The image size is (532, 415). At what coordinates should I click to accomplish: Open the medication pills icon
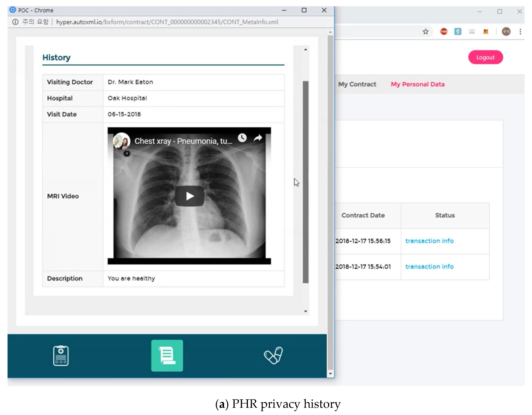(273, 355)
